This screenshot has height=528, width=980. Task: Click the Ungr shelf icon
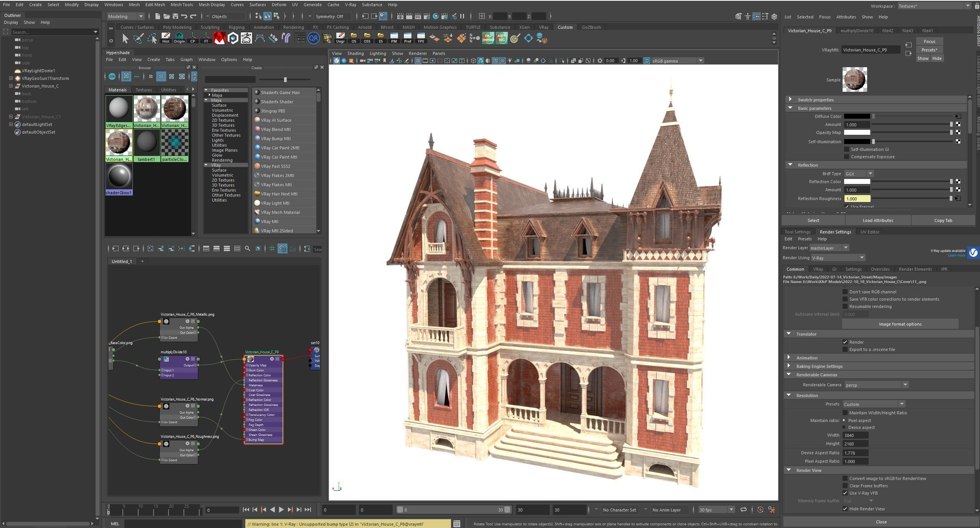pos(340,38)
